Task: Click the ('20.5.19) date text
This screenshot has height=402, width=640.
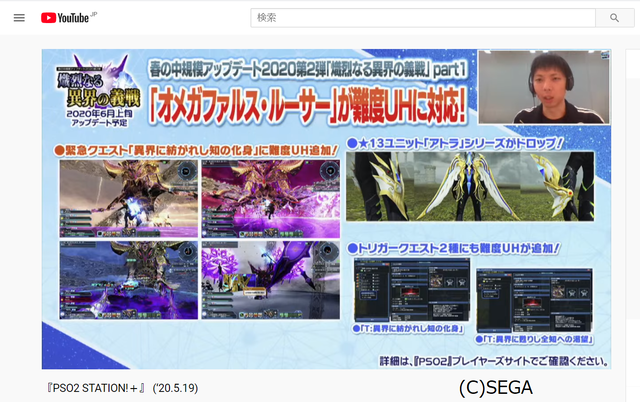Action: pyautogui.click(x=176, y=388)
